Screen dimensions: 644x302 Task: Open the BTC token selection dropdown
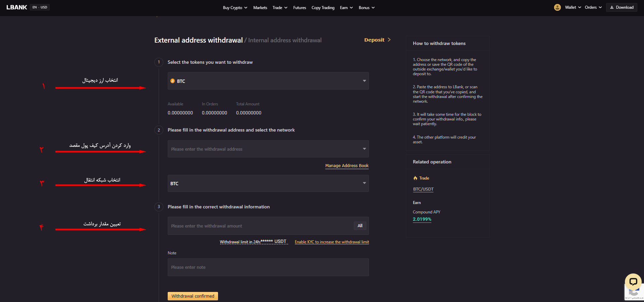268,81
